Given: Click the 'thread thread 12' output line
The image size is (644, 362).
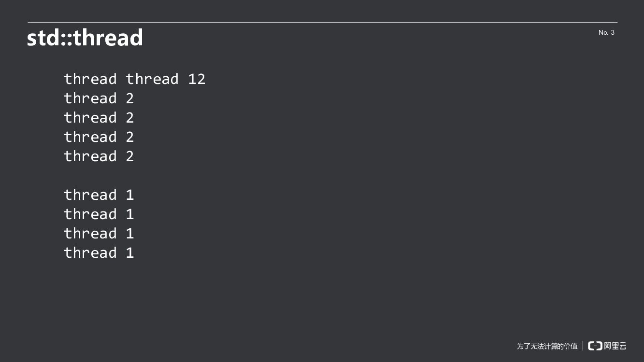Looking at the screenshot, I should click(x=134, y=79).
